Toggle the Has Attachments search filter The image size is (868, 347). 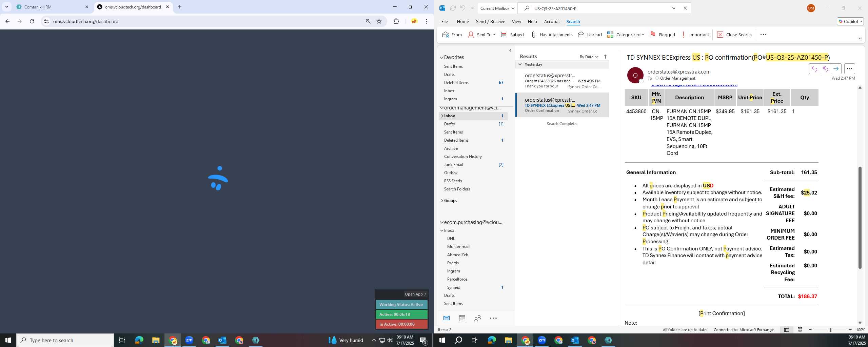(x=552, y=35)
